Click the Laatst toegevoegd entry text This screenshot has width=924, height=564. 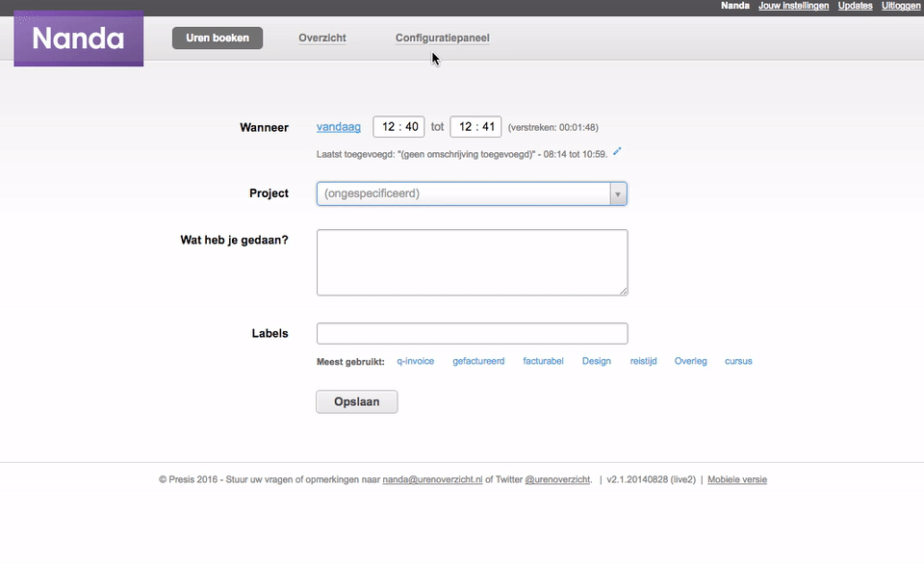[x=462, y=154]
